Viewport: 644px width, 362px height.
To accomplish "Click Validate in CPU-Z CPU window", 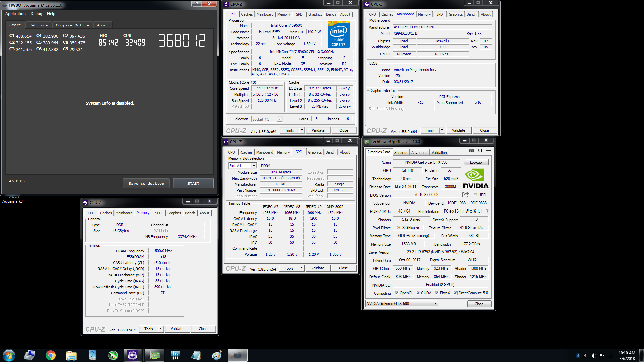I will 318,130.
